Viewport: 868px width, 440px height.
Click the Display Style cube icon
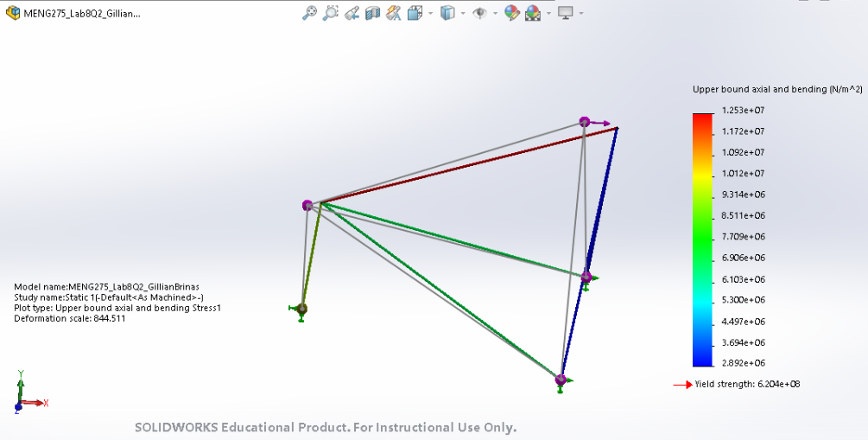tap(447, 13)
